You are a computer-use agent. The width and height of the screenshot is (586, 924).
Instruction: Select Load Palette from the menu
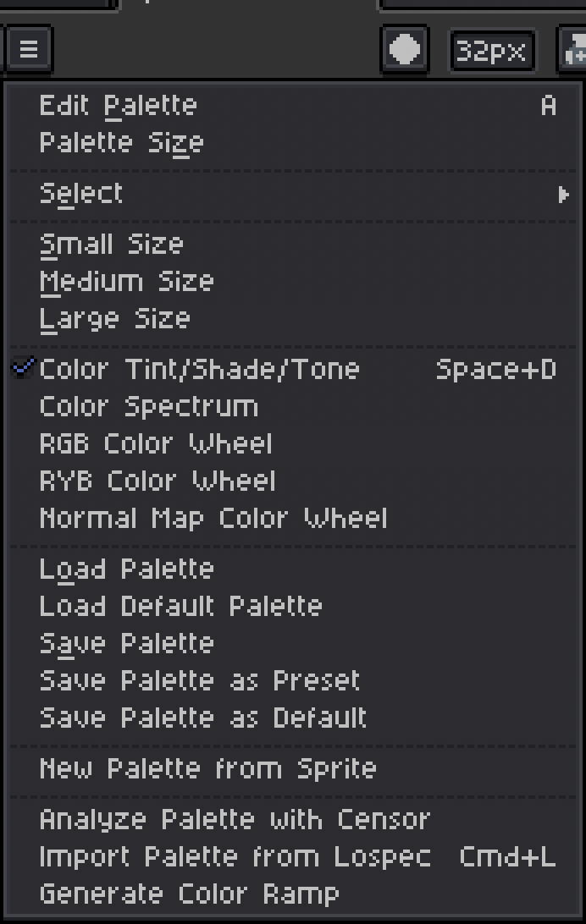pyautogui.click(x=293, y=569)
